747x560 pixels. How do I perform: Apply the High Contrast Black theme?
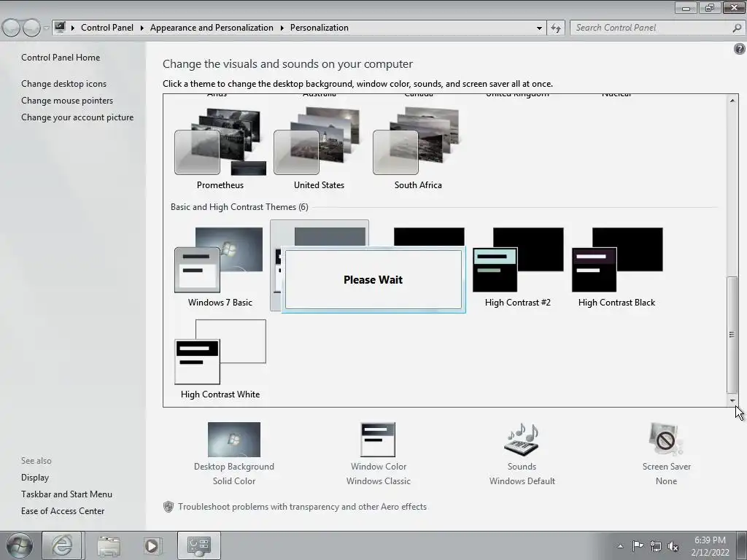click(x=616, y=260)
